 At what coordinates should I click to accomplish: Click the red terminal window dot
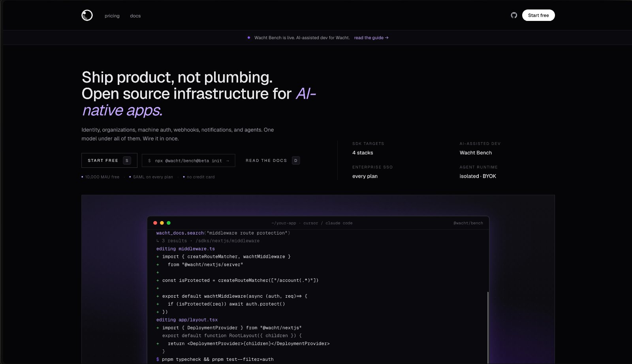pyautogui.click(x=155, y=223)
